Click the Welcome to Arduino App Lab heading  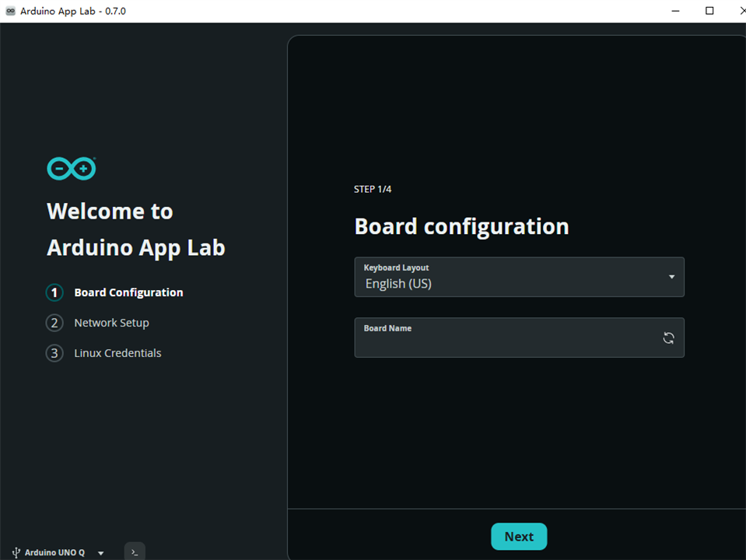[136, 229]
